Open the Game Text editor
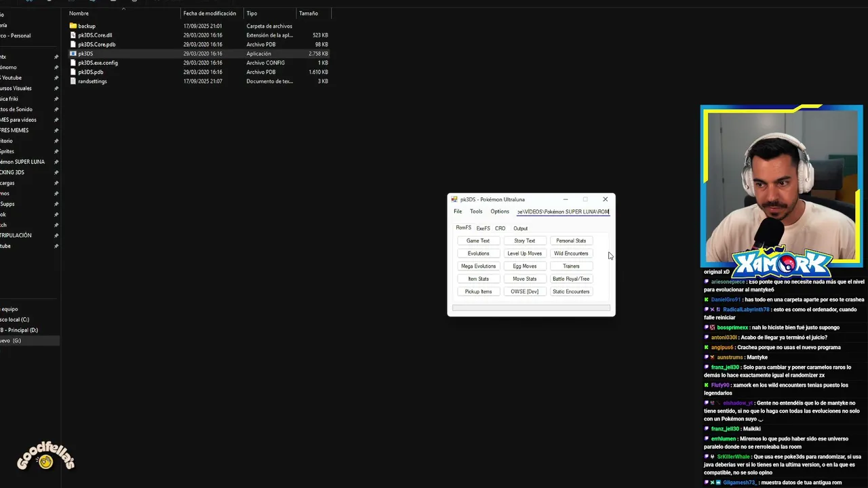The height and width of the screenshot is (488, 868). coord(478,241)
